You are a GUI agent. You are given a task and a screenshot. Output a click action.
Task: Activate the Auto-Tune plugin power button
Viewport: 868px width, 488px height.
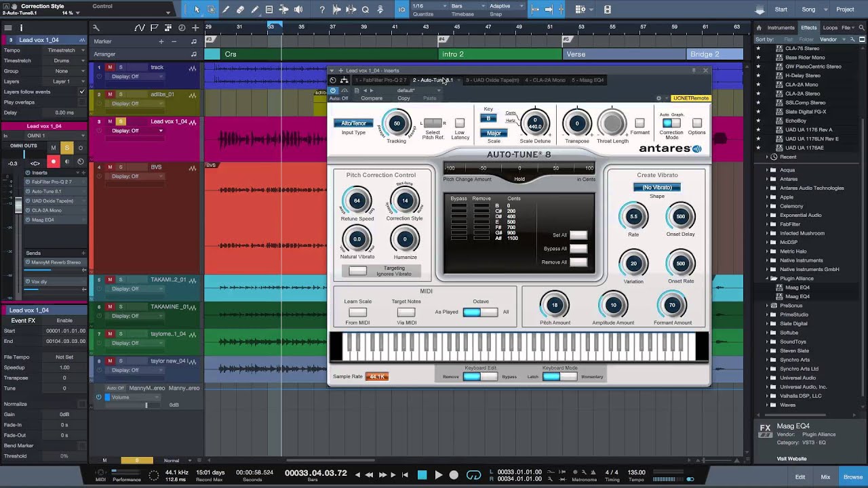(x=332, y=90)
